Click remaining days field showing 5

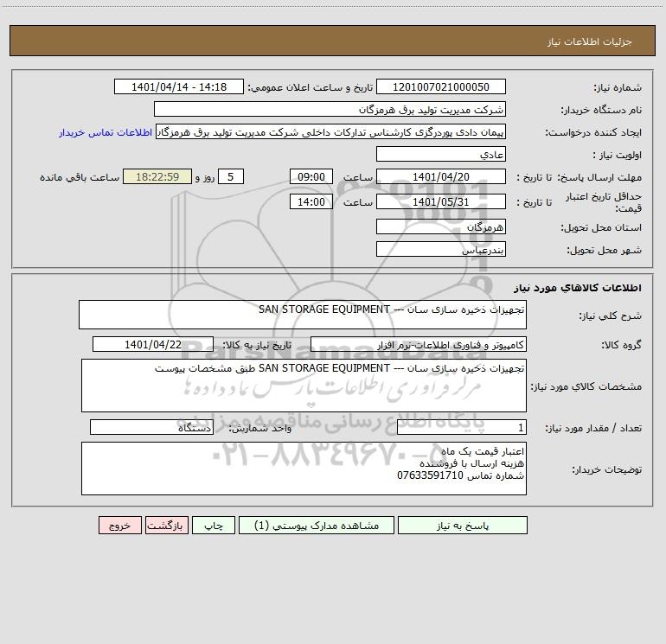point(231,176)
